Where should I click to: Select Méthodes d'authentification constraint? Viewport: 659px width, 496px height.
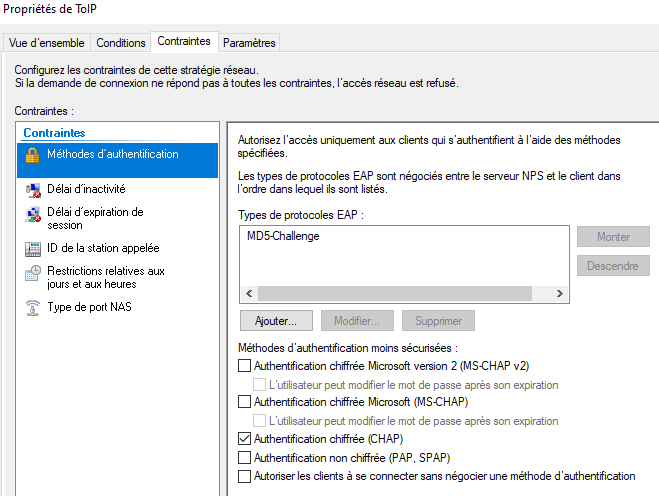click(x=117, y=160)
